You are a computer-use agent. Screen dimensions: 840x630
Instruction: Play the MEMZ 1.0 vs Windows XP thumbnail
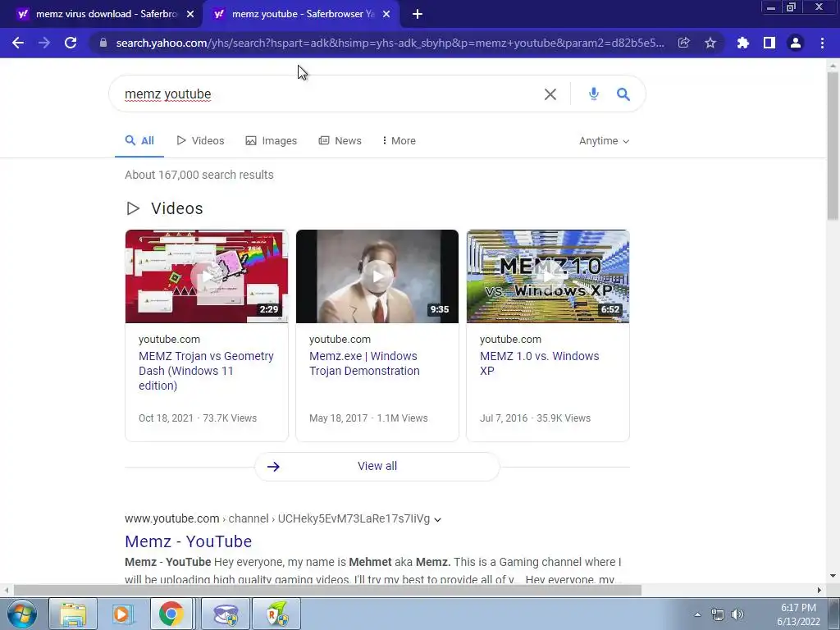tap(548, 276)
